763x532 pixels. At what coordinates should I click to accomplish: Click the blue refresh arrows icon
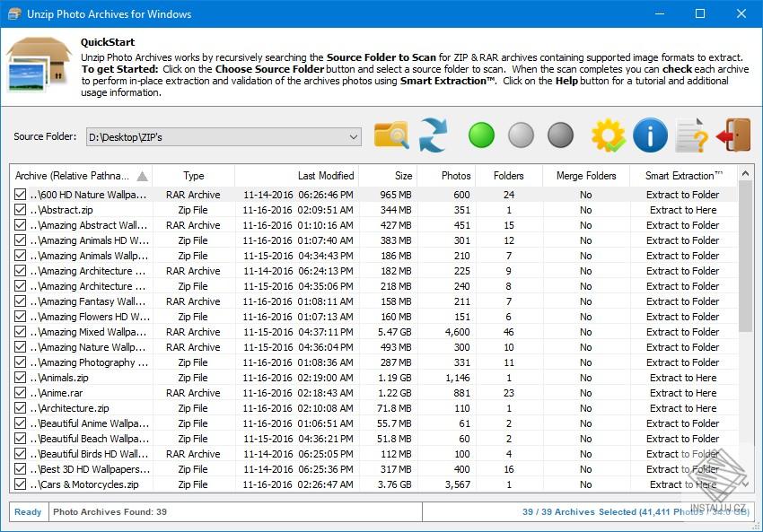pos(433,135)
